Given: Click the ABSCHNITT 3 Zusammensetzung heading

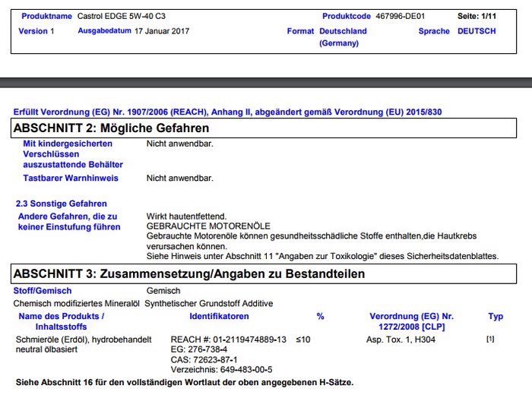Looking at the screenshot, I should click(189, 273).
